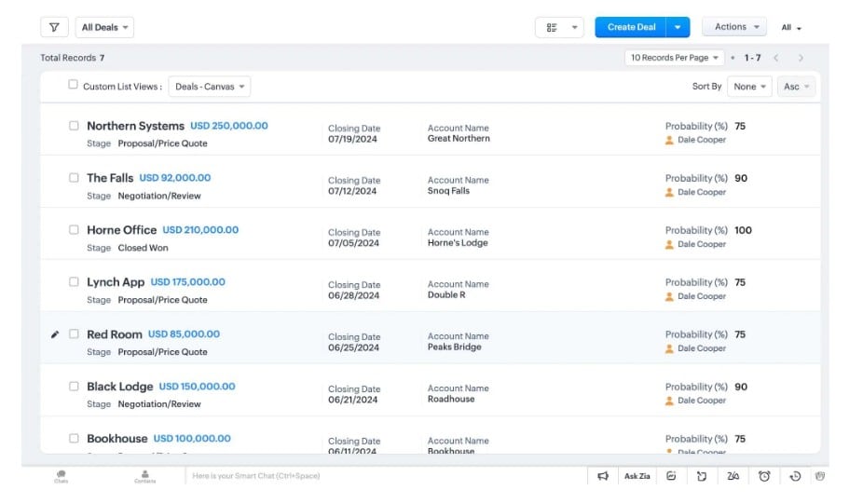Open the Horne Office deal
849x504 pixels.
[122, 229]
